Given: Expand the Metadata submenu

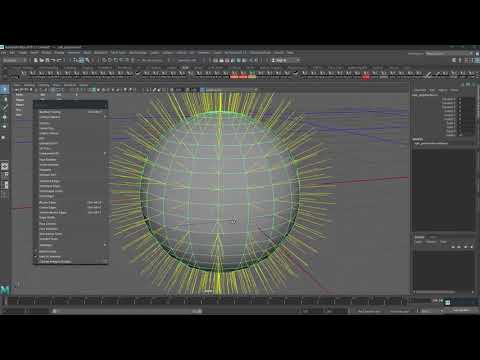Looking at the screenshot, I should pos(71,245).
